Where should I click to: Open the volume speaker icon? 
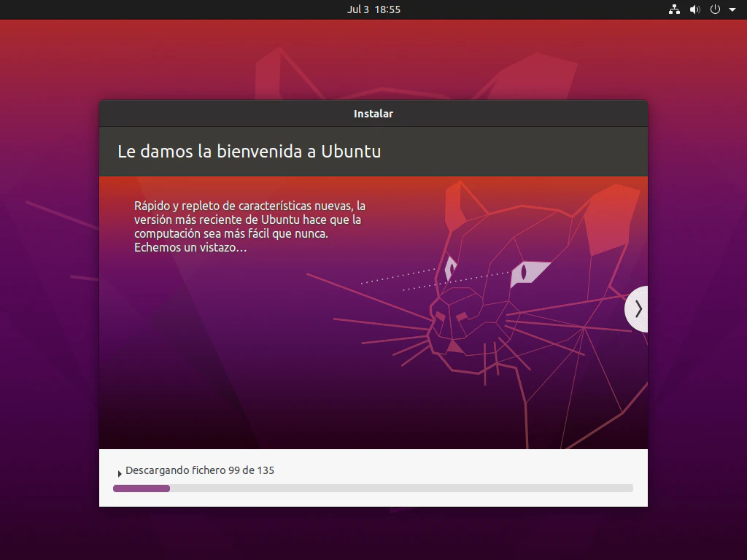[x=695, y=9]
